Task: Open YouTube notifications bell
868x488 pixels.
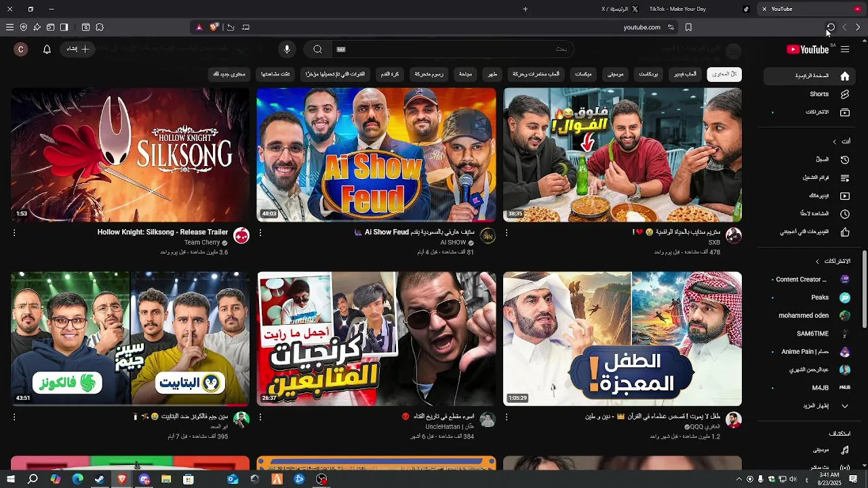Action: [x=47, y=49]
